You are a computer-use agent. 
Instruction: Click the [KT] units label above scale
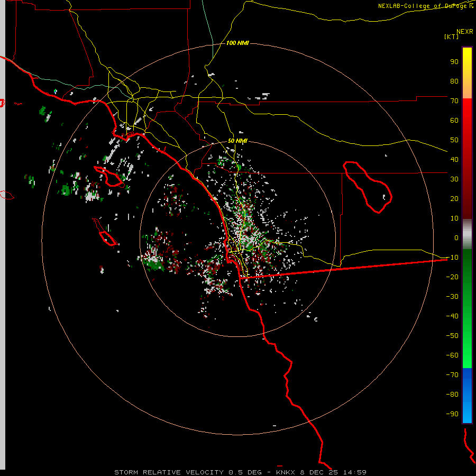pos(451,36)
